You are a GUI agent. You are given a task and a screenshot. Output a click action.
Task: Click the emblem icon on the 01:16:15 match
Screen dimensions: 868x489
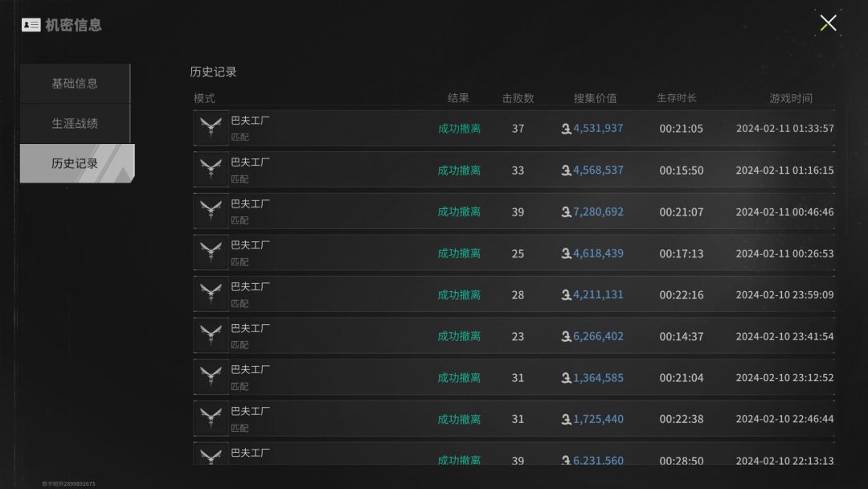point(211,170)
